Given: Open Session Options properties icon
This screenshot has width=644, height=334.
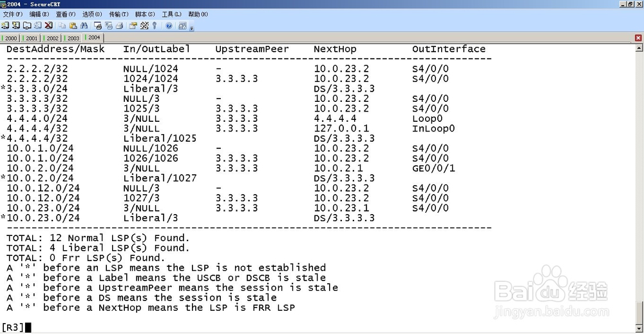Looking at the screenshot, I should 133,26.
